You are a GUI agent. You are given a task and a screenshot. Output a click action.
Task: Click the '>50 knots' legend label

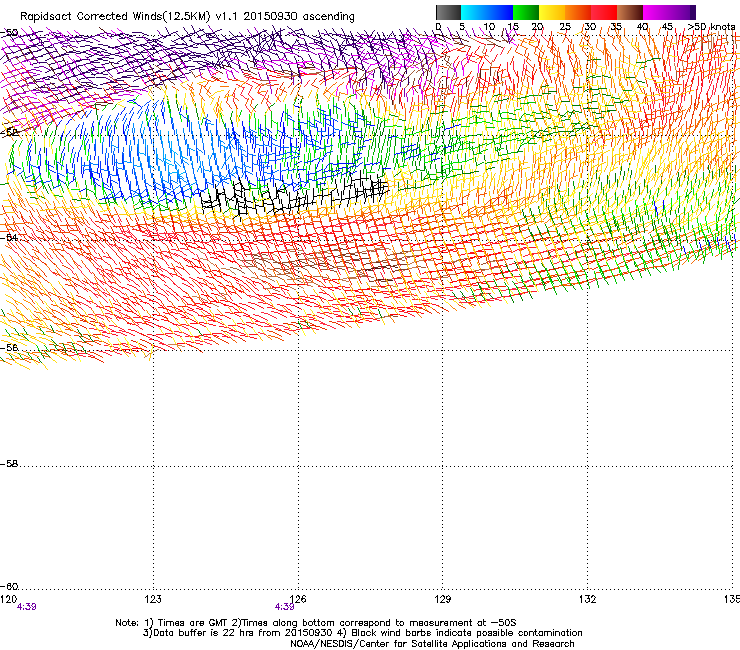711,27
